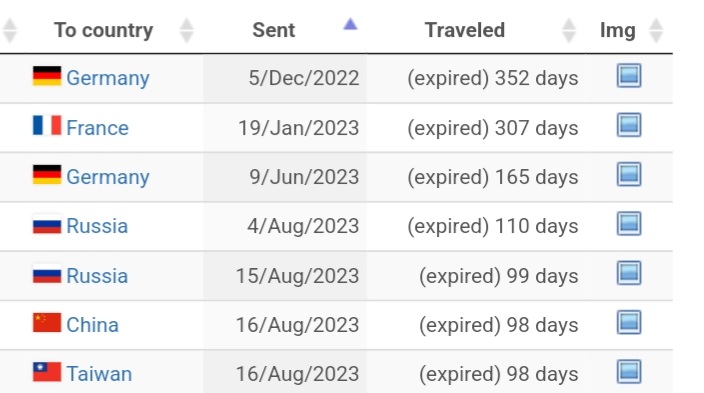The image size is (704, 393).
Task: Click the China flag icon
Action: pyautogui.click(x=47, y=322)
